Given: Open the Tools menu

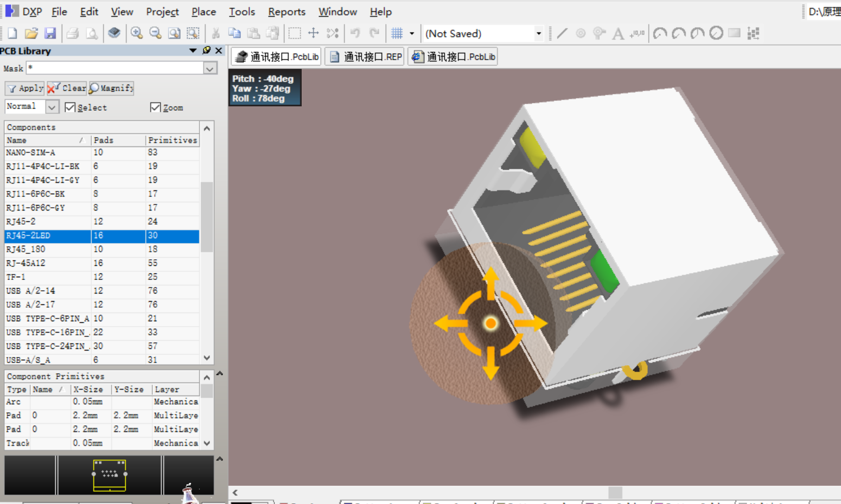Looking at the screenshot, I should click(241, 11).
